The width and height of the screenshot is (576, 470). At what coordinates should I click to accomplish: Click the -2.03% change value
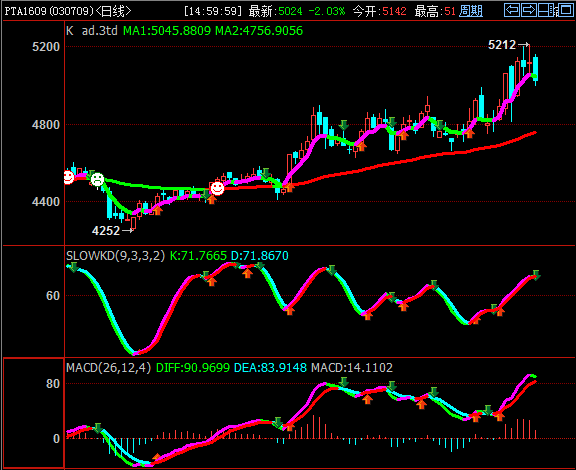(x=327, y=11)
